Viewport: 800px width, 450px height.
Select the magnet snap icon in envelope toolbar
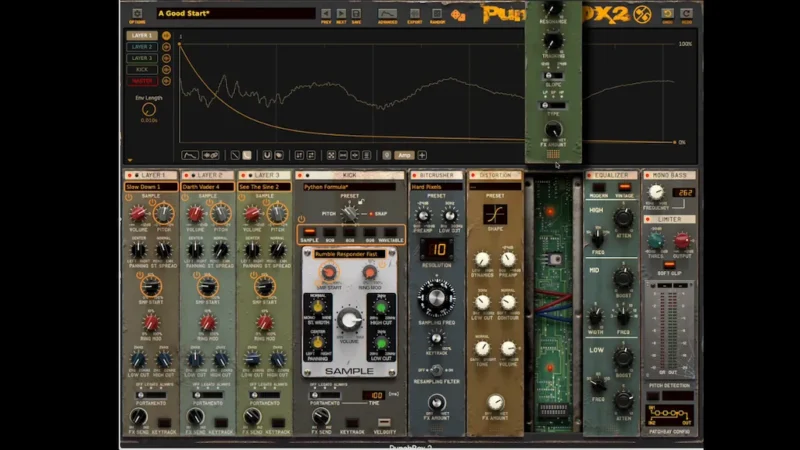pos(267,155)
